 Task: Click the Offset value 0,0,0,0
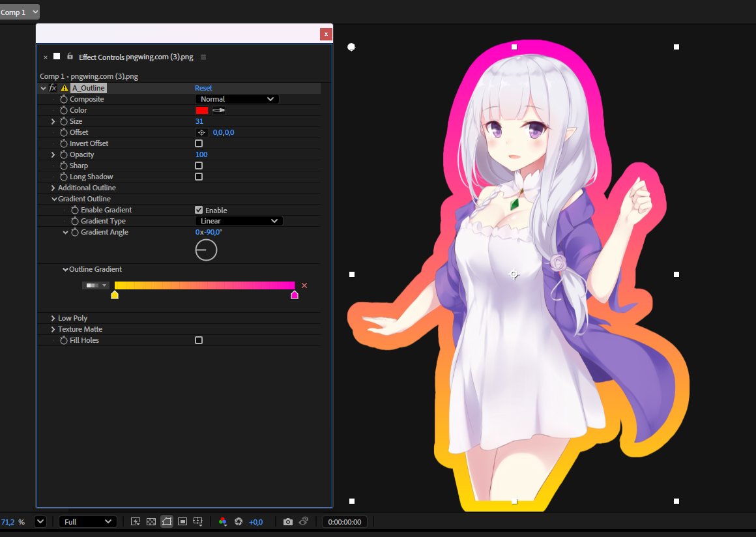coord(224,132)
